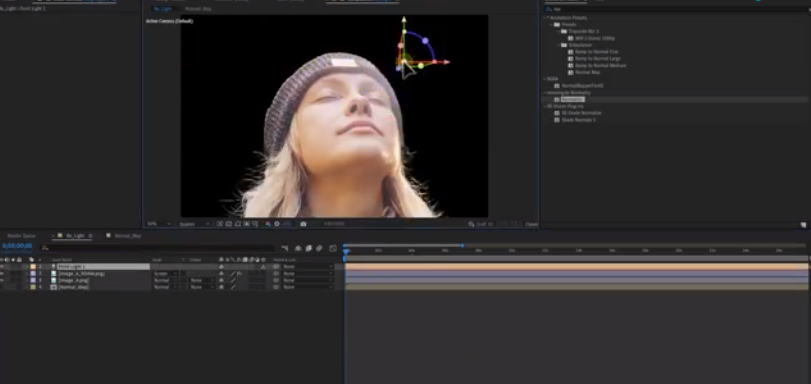The width and height of the screenshot is (811, 384).
Task: Select the Re_Light viewer breadcrumb tab
Action: [x=162, y=9]
